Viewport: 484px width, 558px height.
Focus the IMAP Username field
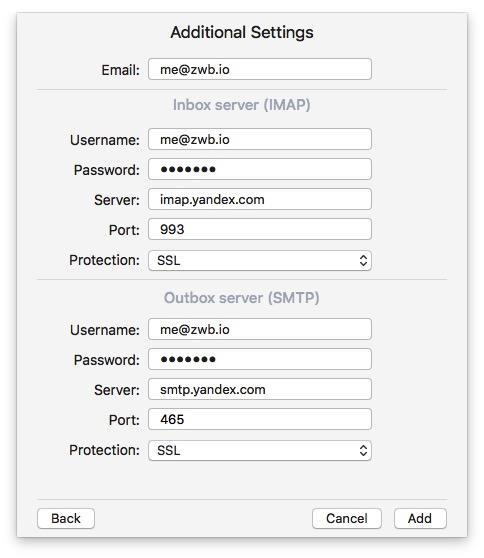(x=260, y=139)
